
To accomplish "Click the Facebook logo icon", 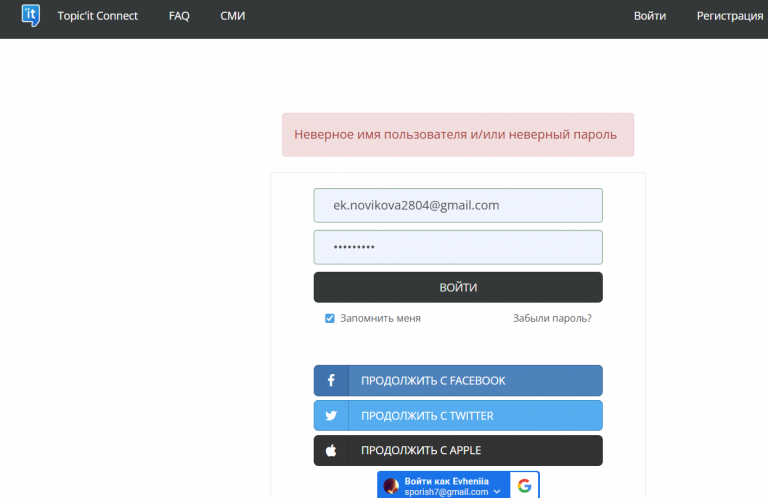I will click(331, 380).
